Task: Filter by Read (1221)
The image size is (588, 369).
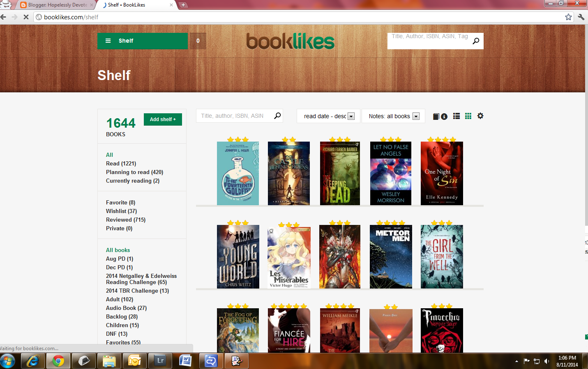Action: [121, 163]
